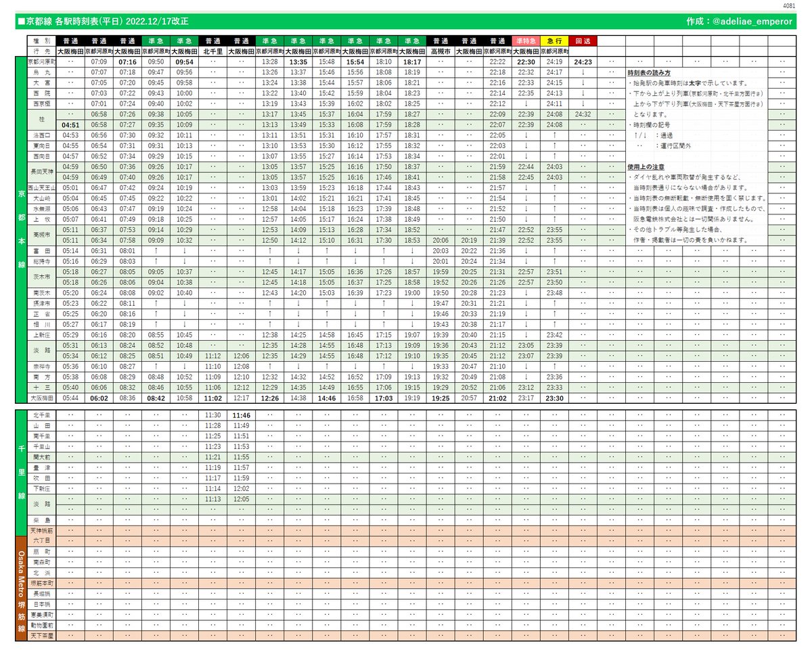Select the bold 18:17 departure time

[412, 62]
